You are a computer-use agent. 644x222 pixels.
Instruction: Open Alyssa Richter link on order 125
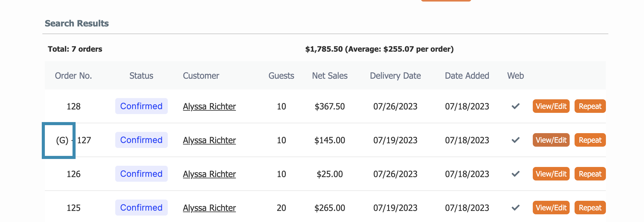click(x=209, y=208)
